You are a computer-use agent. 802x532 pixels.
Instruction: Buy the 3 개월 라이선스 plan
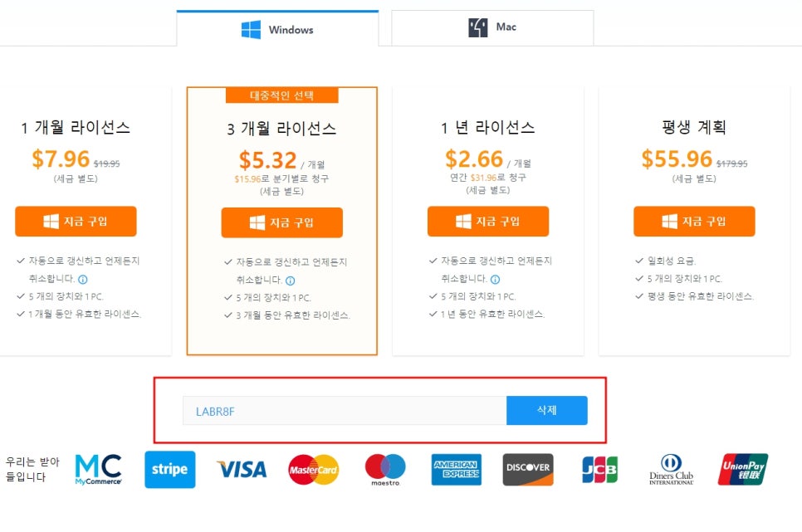coord(281,222)
